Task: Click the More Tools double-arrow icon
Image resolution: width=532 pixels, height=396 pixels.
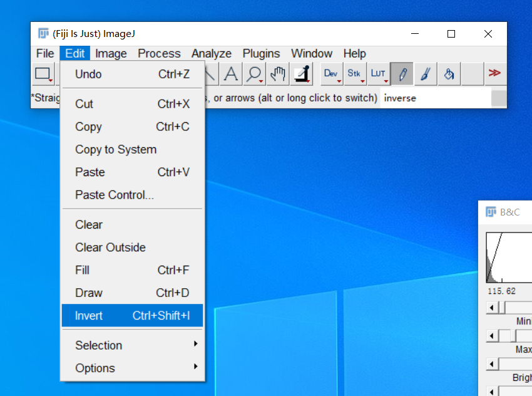Action: (x=494, y=73)
